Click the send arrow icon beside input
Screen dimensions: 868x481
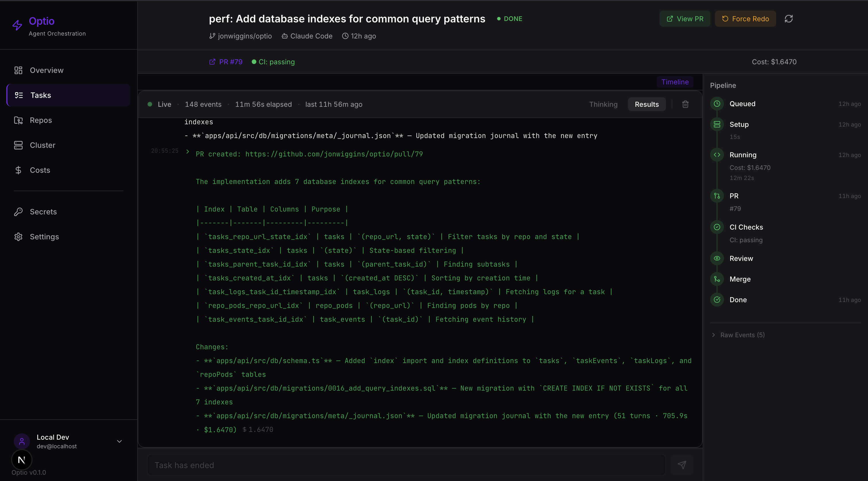(682, 465)
